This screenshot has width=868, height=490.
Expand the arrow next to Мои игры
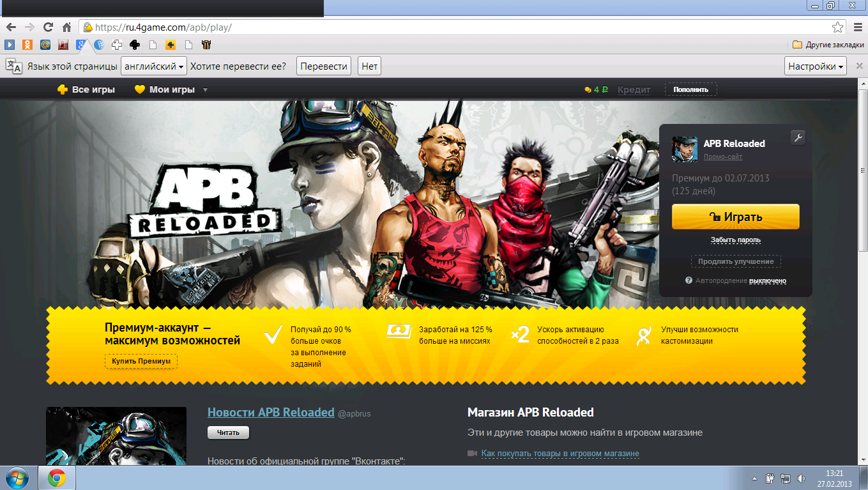tap(205, 90)
